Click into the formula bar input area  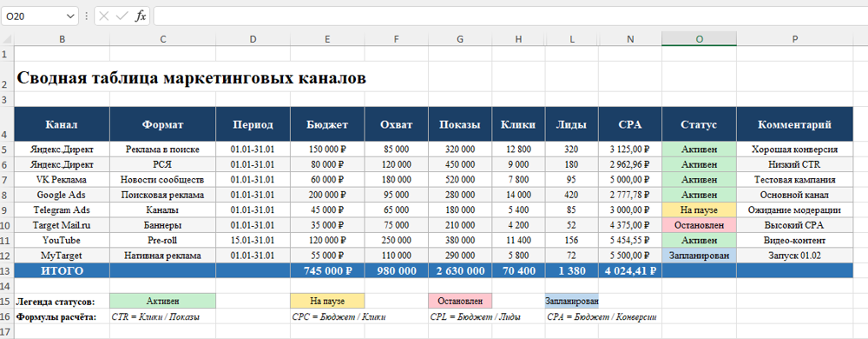pos(510,16)
